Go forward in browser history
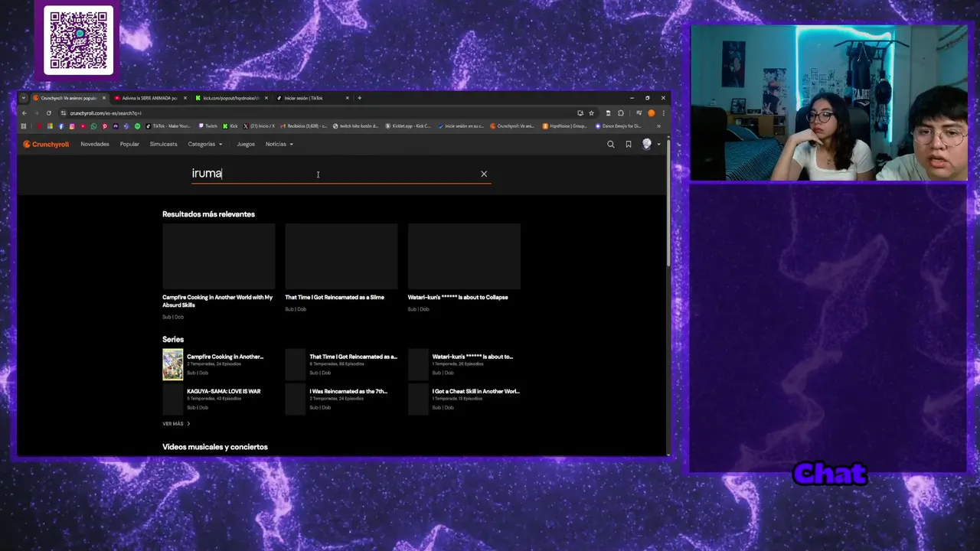Viewport: 980px width, 551px height. (36, 113)
